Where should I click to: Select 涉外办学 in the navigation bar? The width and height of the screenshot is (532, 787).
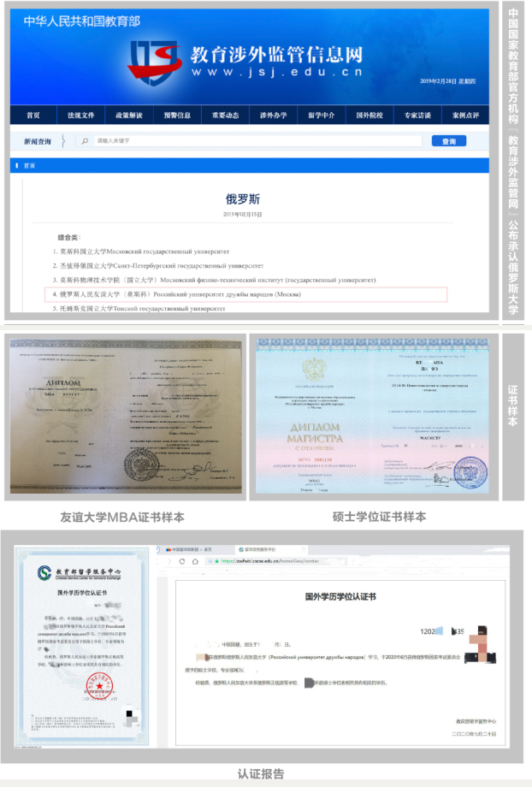[274, 115]
